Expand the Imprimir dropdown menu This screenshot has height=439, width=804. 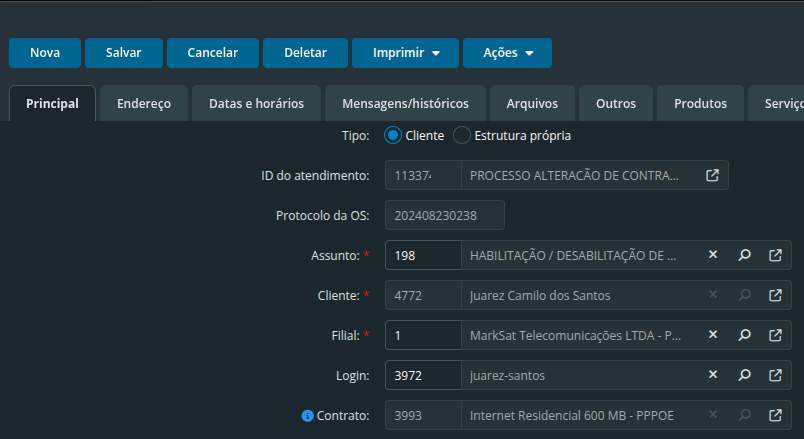[x=405, y=53]
